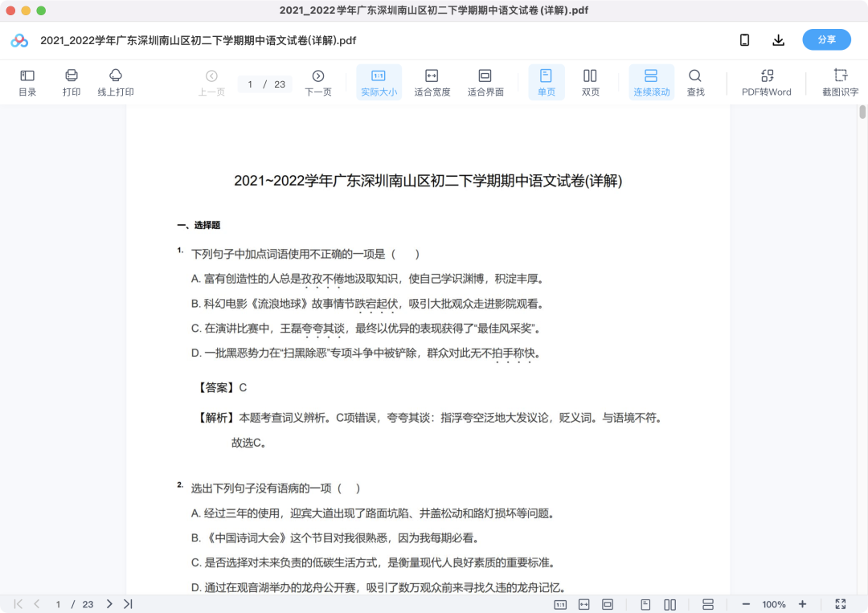Click the vertical scrollbar thumb
Viewport: 868px width, 613px height.
[862, 112]
